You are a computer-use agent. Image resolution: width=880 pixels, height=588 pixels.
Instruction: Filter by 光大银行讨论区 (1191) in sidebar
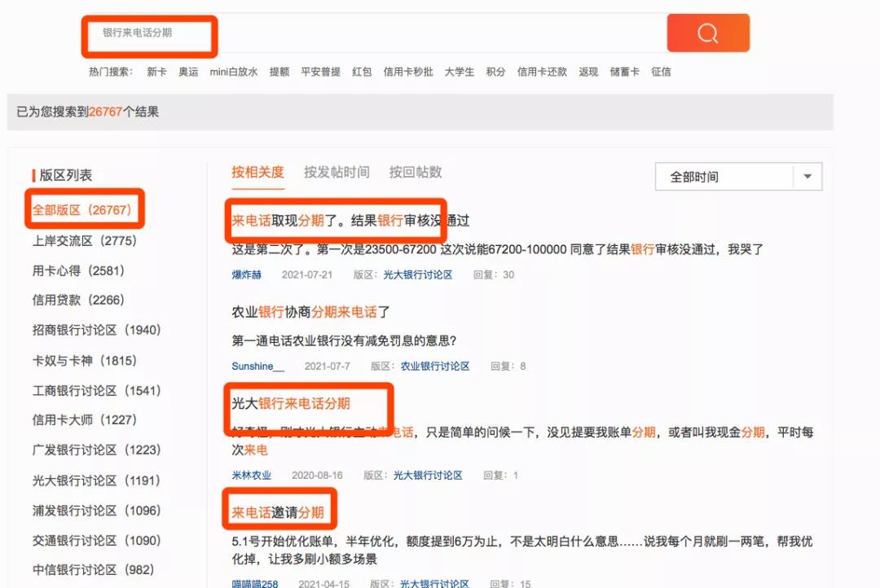point(96,480)
